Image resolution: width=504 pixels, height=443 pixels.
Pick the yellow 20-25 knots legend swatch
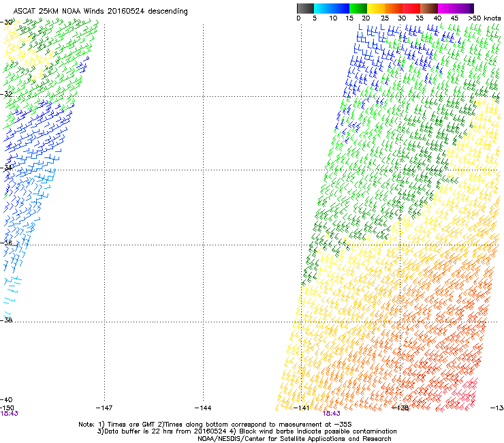pos(376,8)
